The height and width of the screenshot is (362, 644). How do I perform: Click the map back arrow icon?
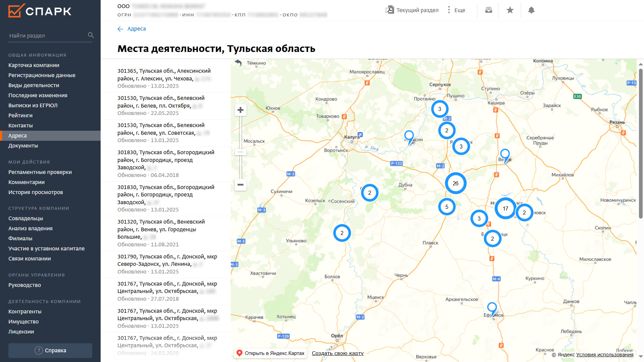tap(238, 63)
